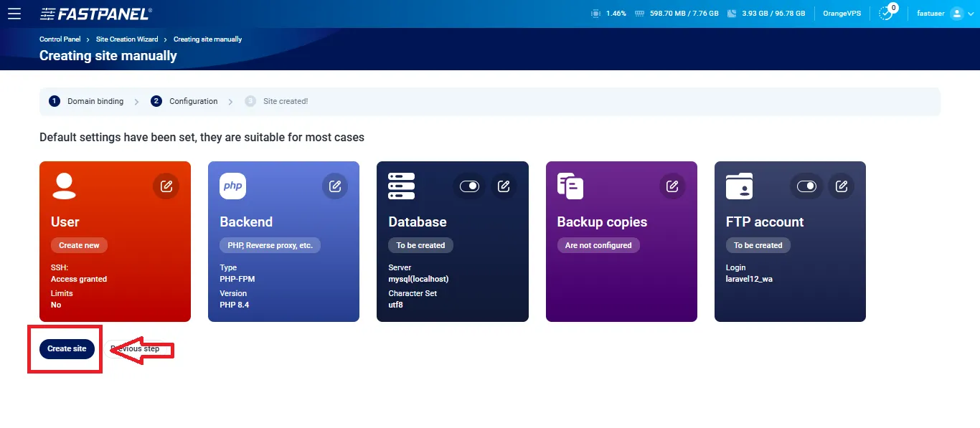Screen dimensions: 980x428
Task: Click the fastuser avatar icon
Action: coord(958,13)
